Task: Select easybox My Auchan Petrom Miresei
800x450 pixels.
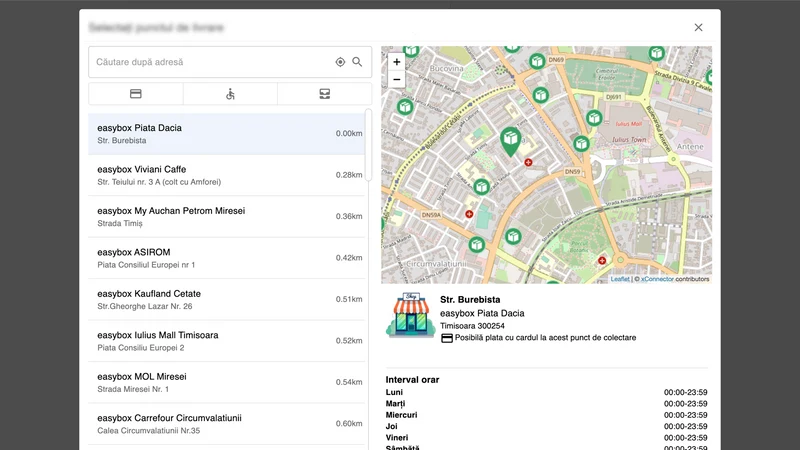Action: 227,216
